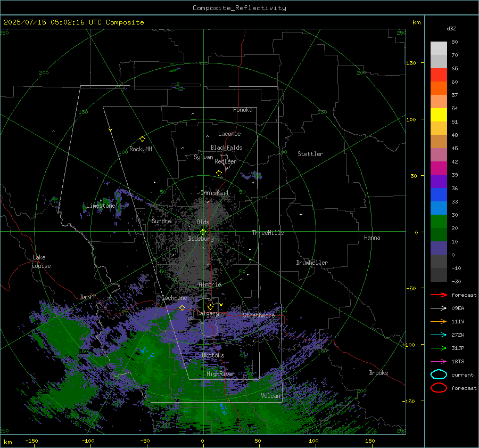Click the 80 dBZ scale value

point(455,42)
